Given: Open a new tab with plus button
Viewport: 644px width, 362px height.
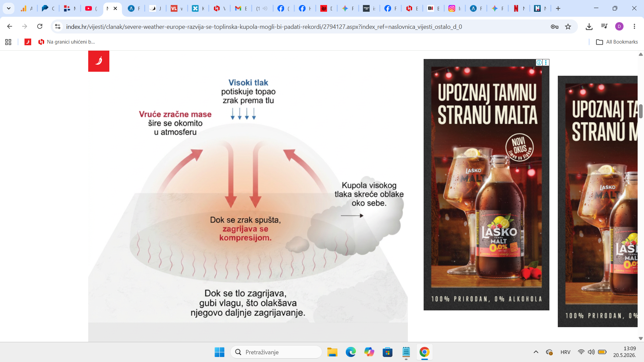Looking at the screenshot, I should 558,8.
